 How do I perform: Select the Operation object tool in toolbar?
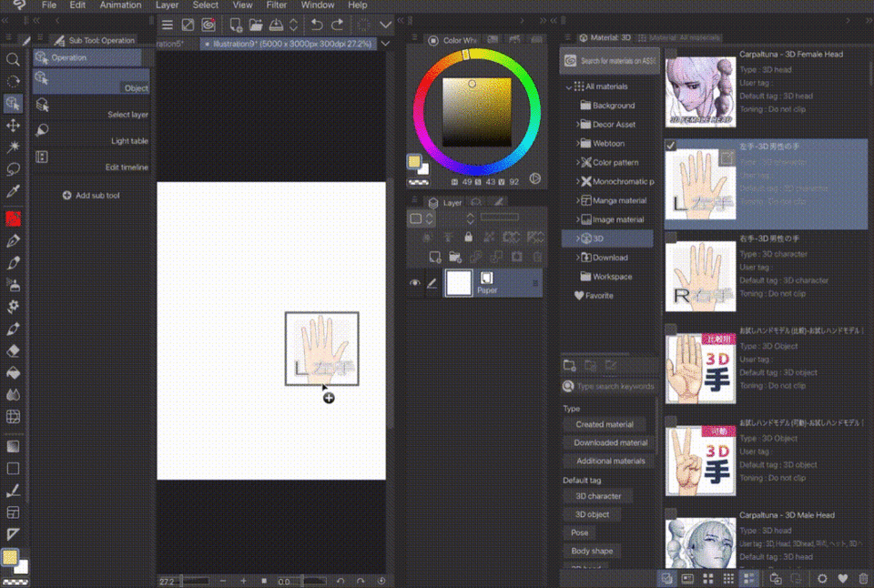point(13,104)
